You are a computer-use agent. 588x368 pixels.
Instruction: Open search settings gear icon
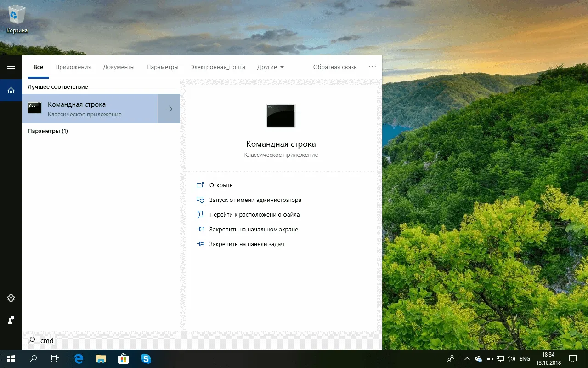coord(11,298)
